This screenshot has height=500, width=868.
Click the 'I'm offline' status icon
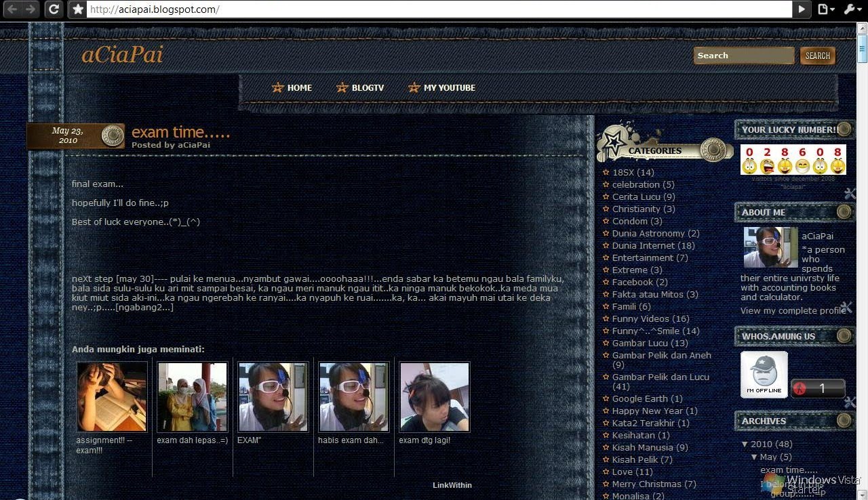(x=764, y=374)
